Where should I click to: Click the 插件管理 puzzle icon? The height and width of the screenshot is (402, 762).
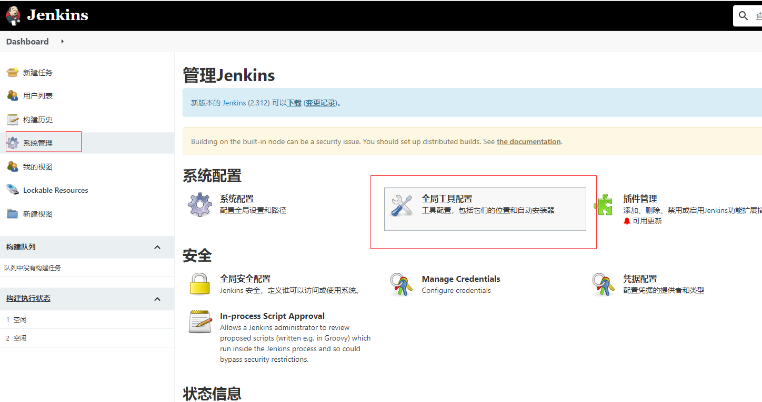(604, 204)
